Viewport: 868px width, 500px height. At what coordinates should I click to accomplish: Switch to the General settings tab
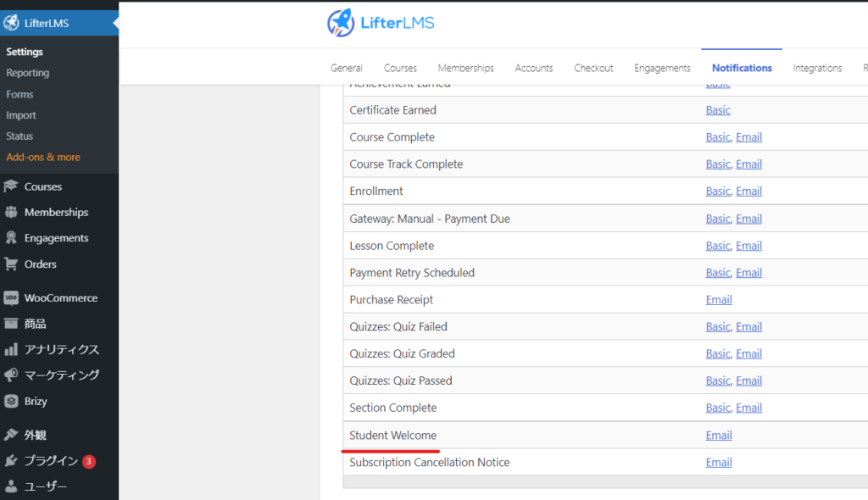point(347,68)
